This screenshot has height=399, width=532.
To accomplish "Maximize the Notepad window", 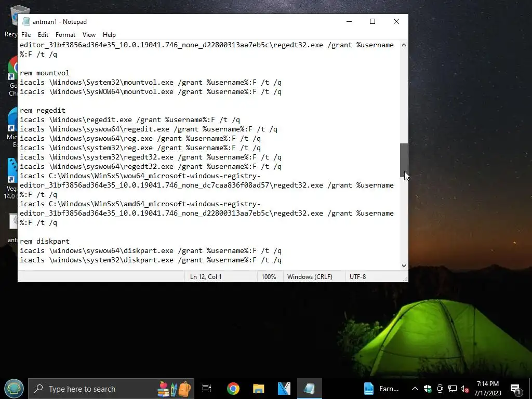I will 372,21.
